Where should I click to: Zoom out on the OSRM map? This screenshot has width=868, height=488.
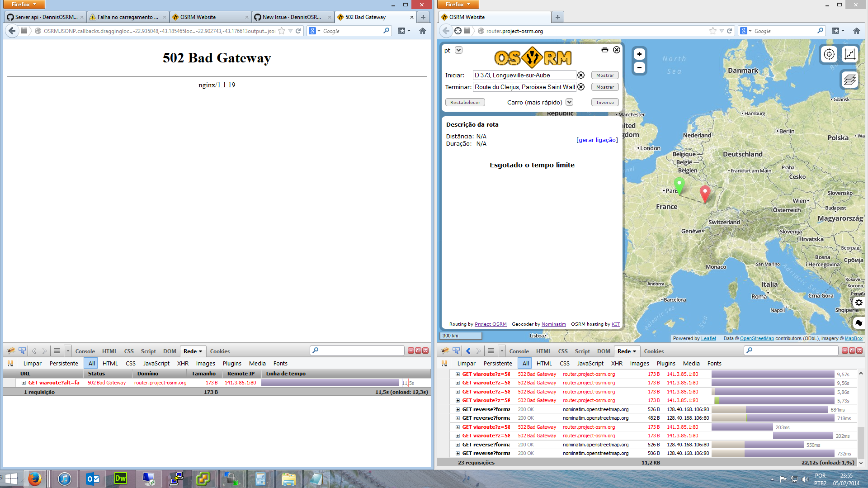639,68
